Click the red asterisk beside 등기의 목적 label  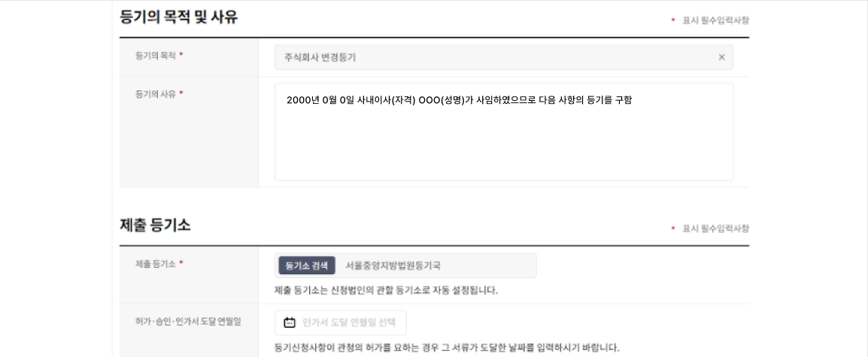(x=181, y=56)
